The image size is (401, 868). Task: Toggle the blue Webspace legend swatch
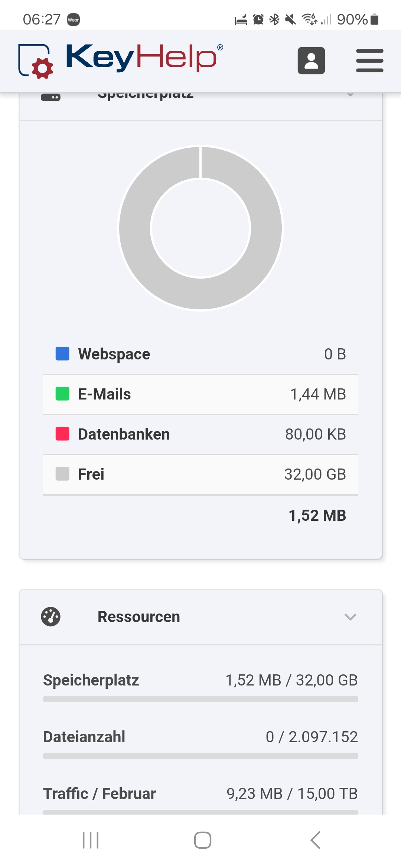click(x=62, y=354)
